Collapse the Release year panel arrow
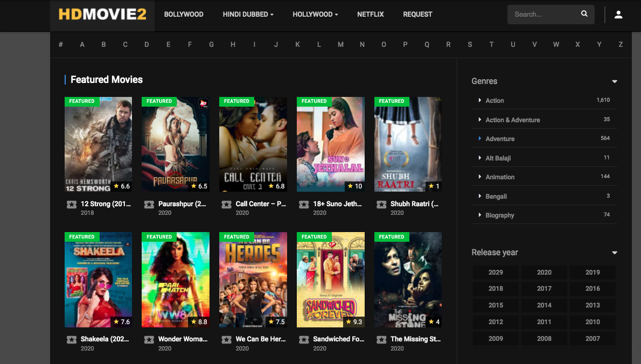This screenshot has width=641, height=364. coord(614,253)
